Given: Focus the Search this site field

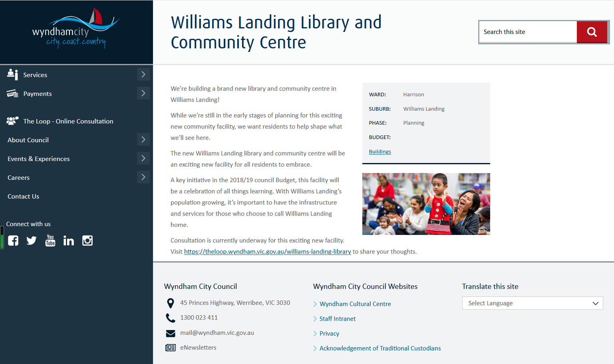Looking at the screenshot, I should pyautogui.click(x=528, y=32).
